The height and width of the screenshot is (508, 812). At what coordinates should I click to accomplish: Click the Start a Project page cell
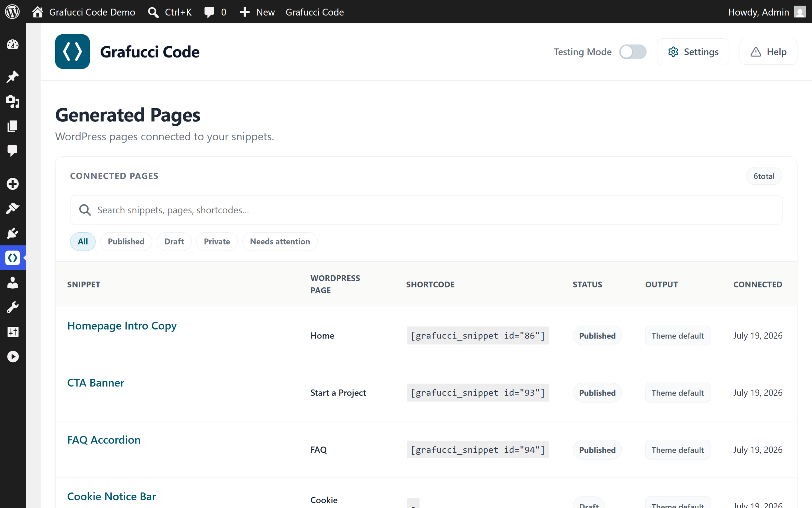(x=338, y=393)
